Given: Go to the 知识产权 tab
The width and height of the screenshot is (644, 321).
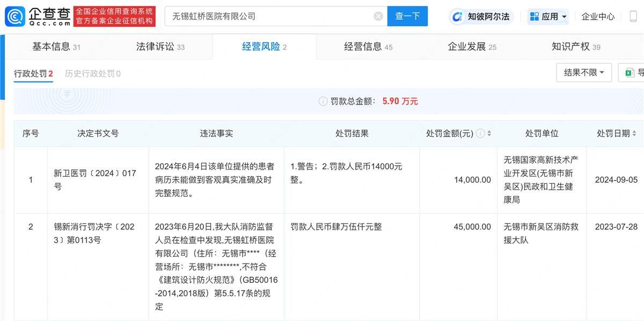Looking at the screenshot, I should 576,47.
